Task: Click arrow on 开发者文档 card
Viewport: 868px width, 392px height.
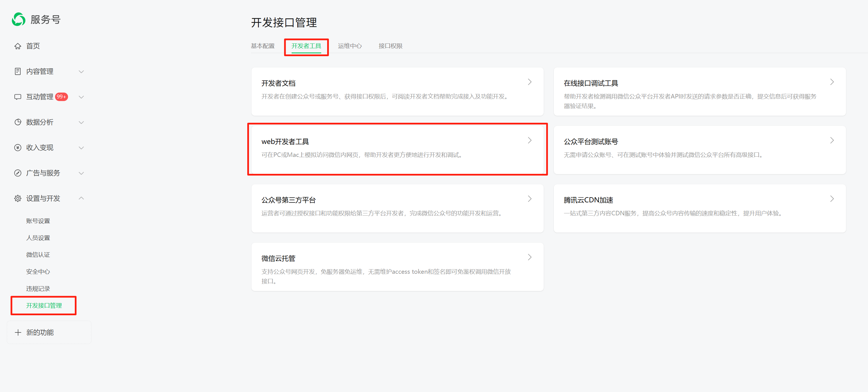Action: tap(530, 82)
